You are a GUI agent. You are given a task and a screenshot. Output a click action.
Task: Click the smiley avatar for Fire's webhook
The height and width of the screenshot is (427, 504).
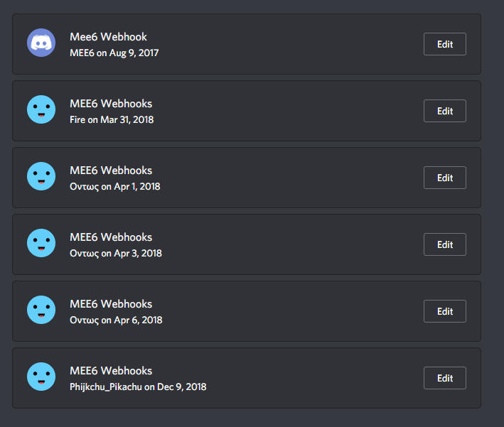[x=41, y=109]
